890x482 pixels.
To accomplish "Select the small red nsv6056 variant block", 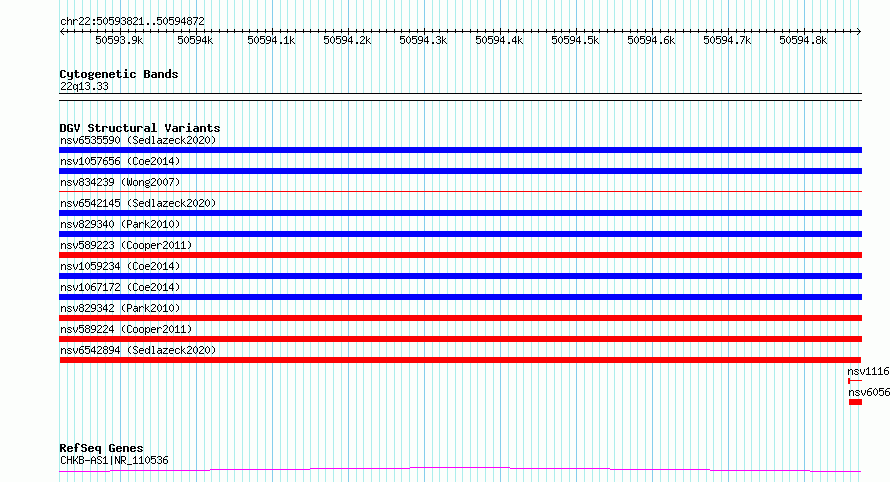I will point(855,402).
